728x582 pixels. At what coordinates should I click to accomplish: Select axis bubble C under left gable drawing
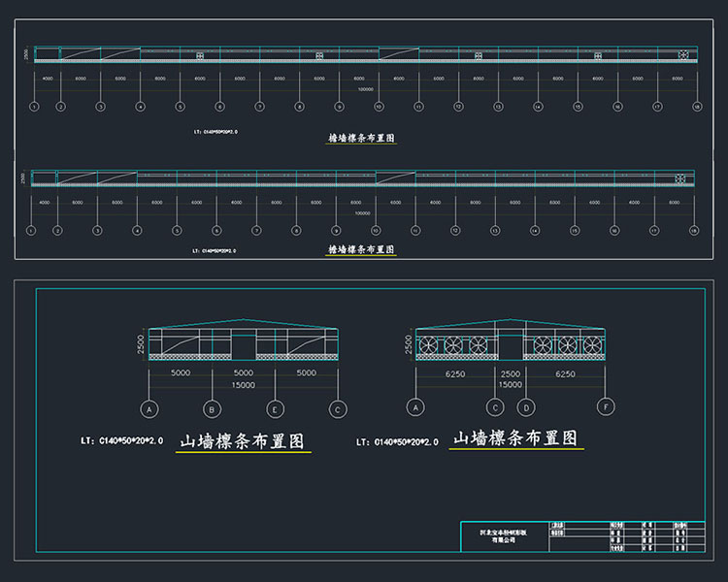point(338,409)
